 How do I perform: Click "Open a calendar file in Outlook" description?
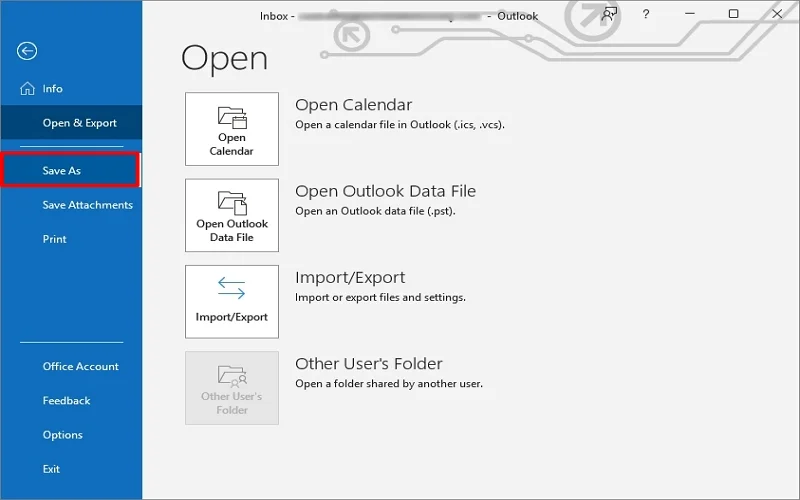click(x=400, y=124)
